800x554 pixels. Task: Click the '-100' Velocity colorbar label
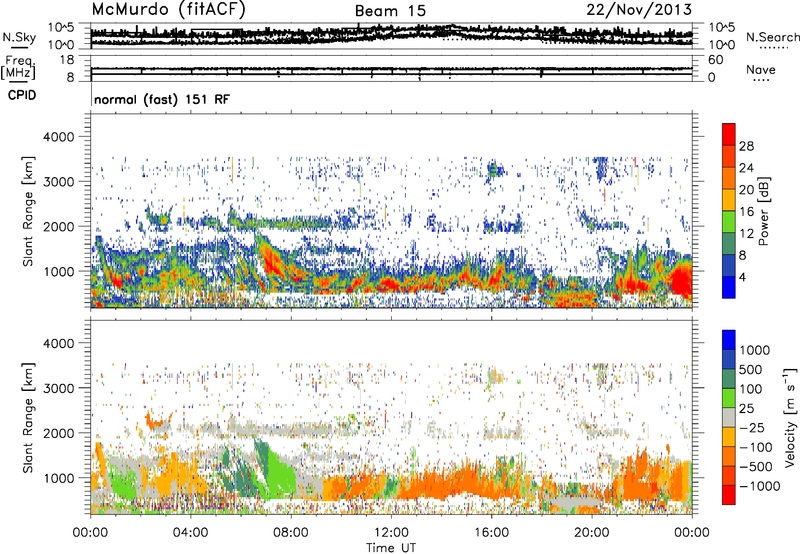[x=756, y=447]
